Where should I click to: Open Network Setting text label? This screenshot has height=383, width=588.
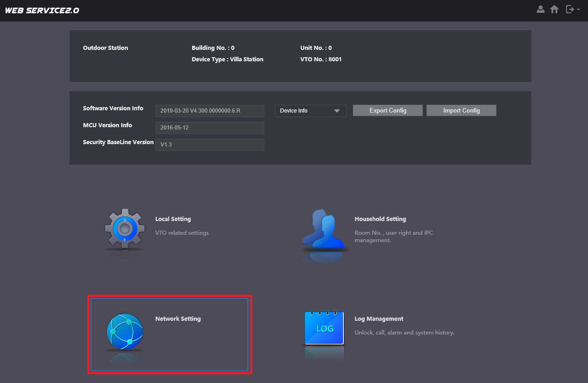(x=178, y=319)
